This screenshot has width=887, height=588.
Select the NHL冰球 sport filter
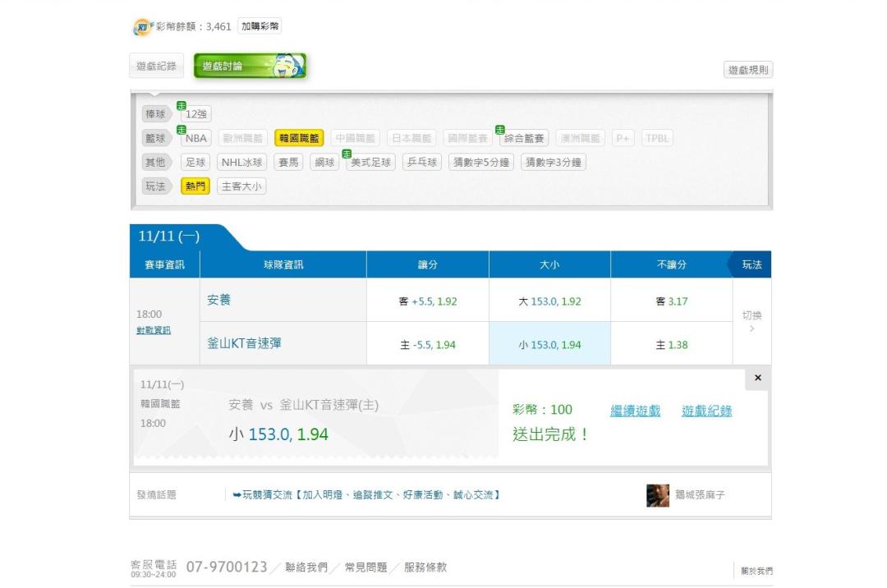point(241,163)
